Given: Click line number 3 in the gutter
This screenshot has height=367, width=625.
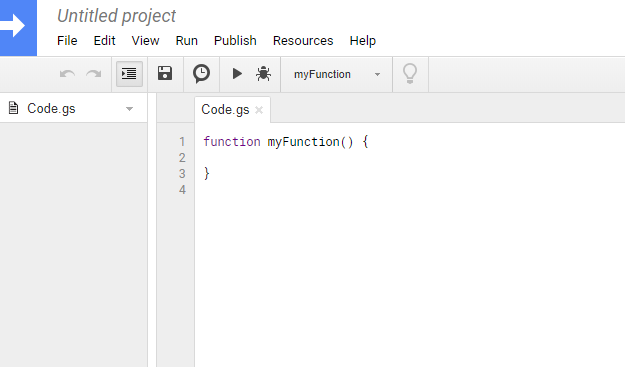Looking at the screenshot, I should 182,174.
